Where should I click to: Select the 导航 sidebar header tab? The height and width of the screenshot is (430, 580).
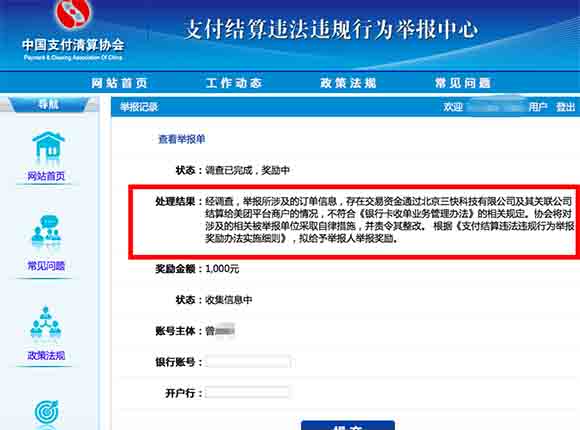point(48,105)
